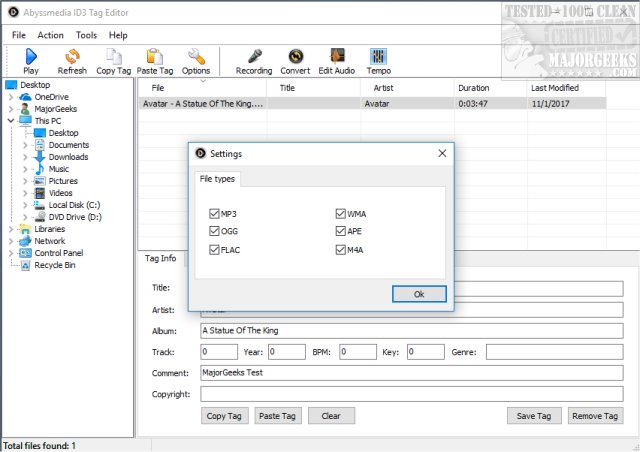Close the Settings dialog
Image resolution: width=640 pixels, height=452 pixels.
442,153
